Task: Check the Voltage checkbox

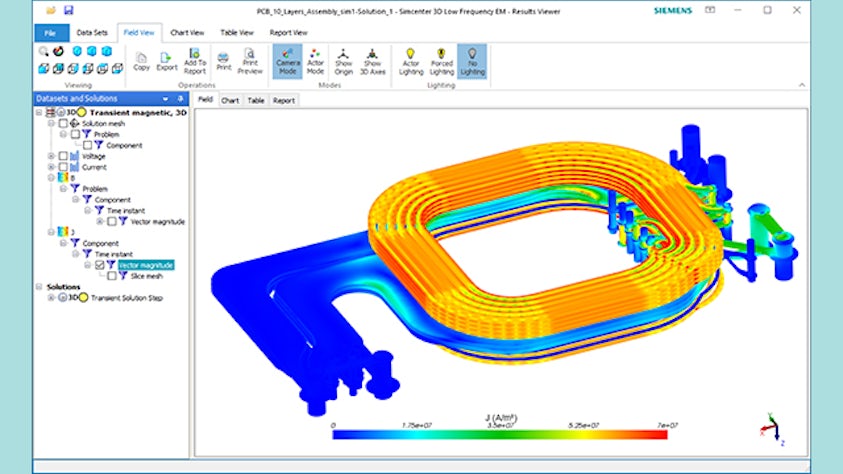Action: click(63, 156)
